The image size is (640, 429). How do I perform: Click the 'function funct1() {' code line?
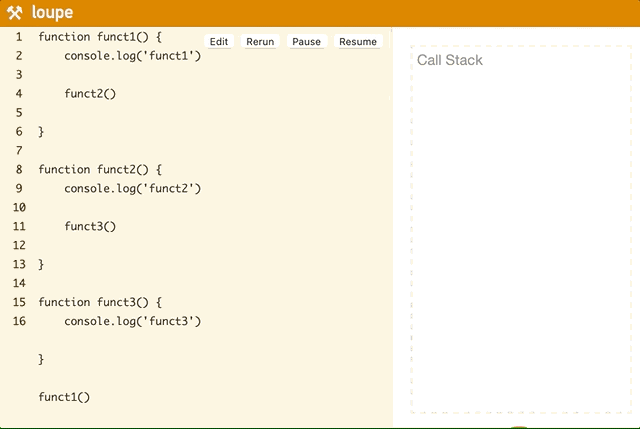pyautogui.click(x=100, y=37)
